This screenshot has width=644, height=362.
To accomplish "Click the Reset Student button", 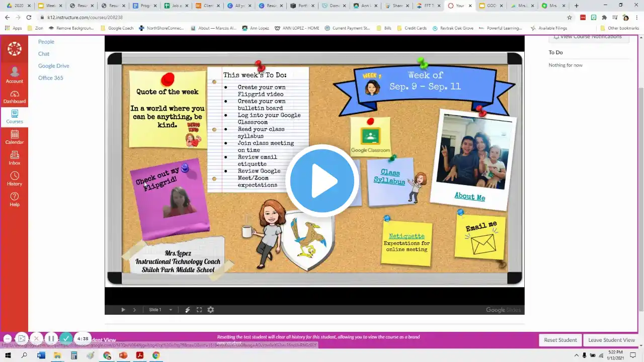I will (x=560, y=340).
